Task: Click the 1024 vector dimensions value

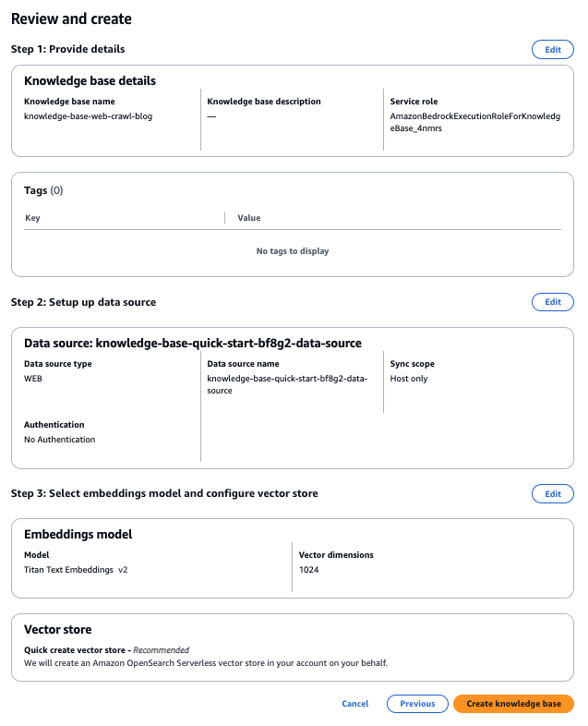Action: coord(309,570)
